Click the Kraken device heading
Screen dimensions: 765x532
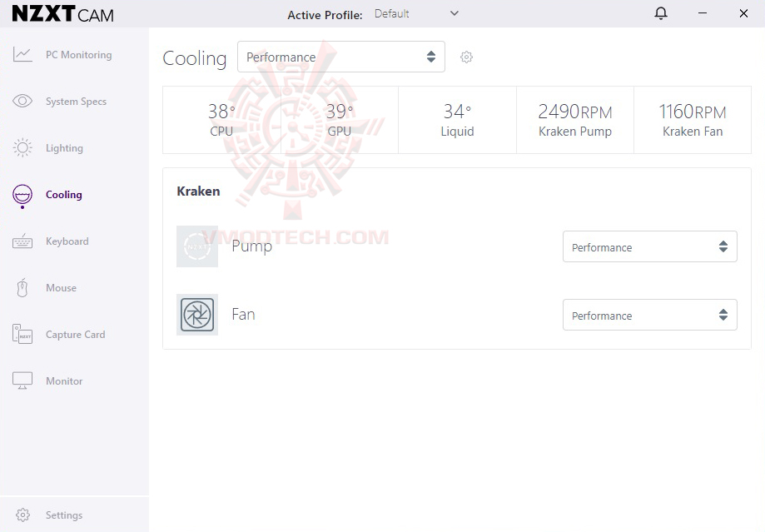[198, 191]
